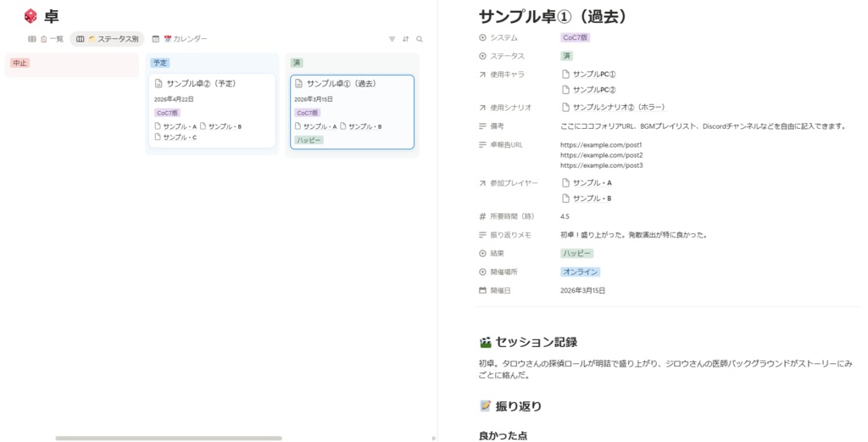
Task: Open the 済 status value in the page properties
Action: pos(566,56)
